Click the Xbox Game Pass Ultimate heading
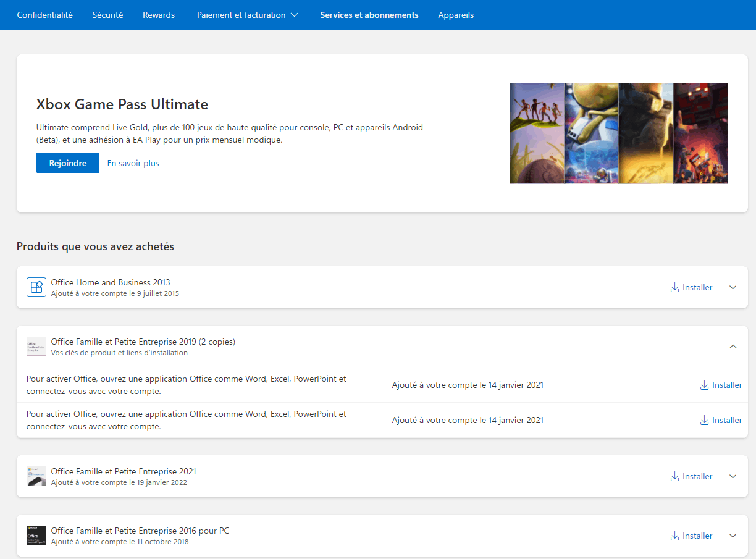756x559 pixels. (122, 104)
